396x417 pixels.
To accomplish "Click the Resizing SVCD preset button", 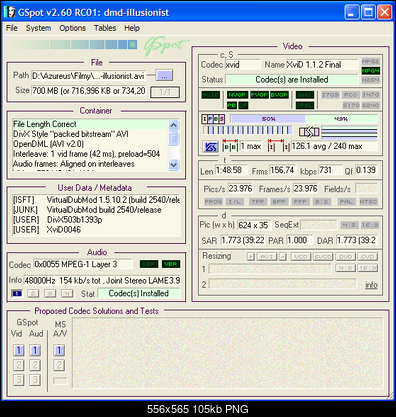I will pos(323,257).
